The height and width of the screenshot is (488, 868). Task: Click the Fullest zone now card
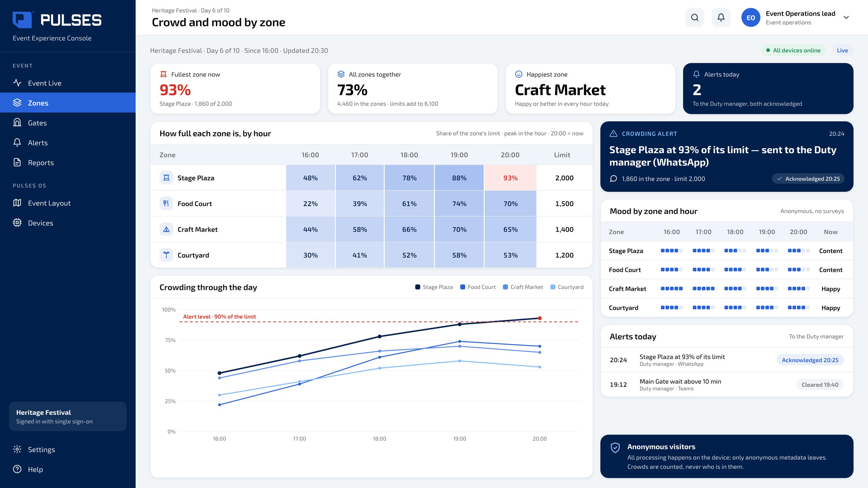pyautogui.click(x=235, y=89)
